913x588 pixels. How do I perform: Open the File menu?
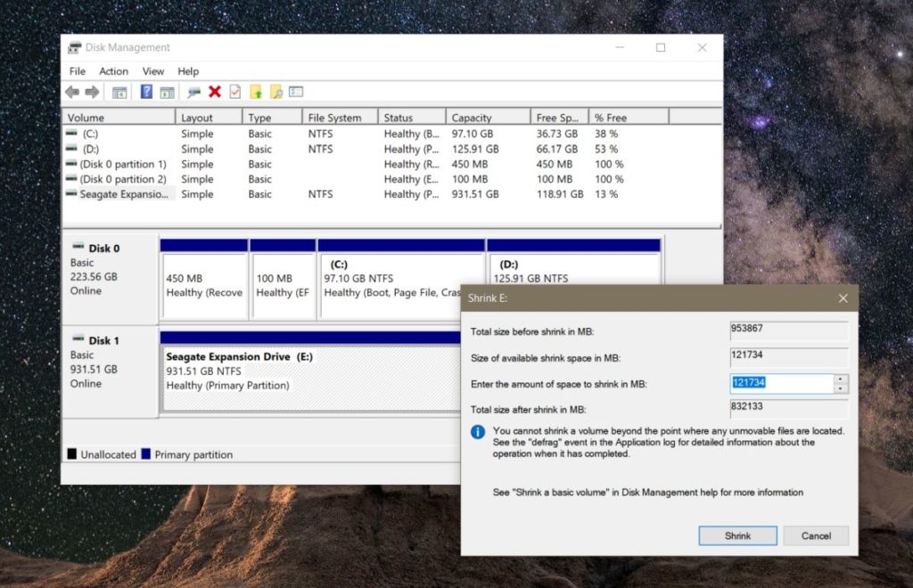[x=77, y=71]
